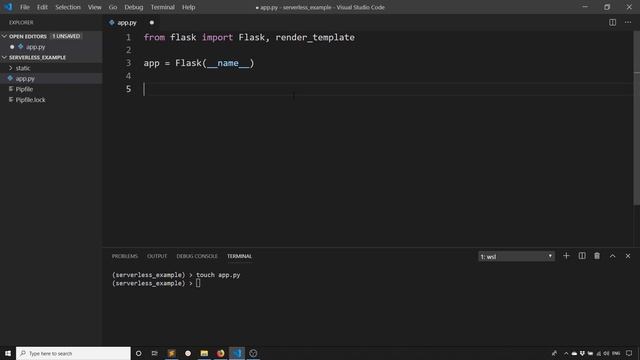
Task: Select app.py under Open Editors
Action: [36, 47]
